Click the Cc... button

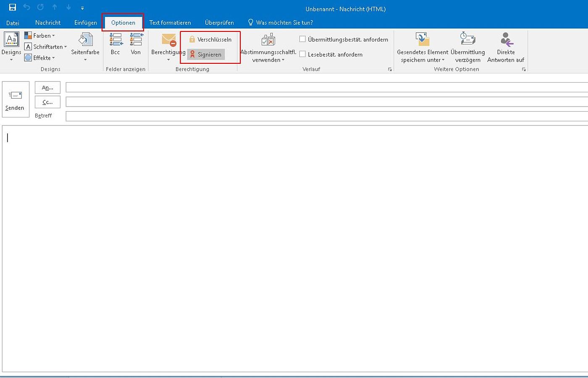[47, 102]
